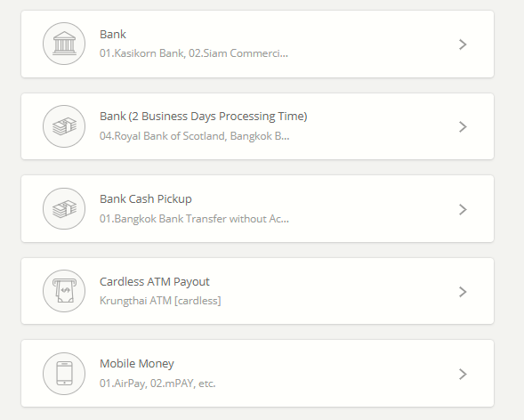Click the mobile phone icon
The image size is (524, 420).
click(x=64, y=374)
